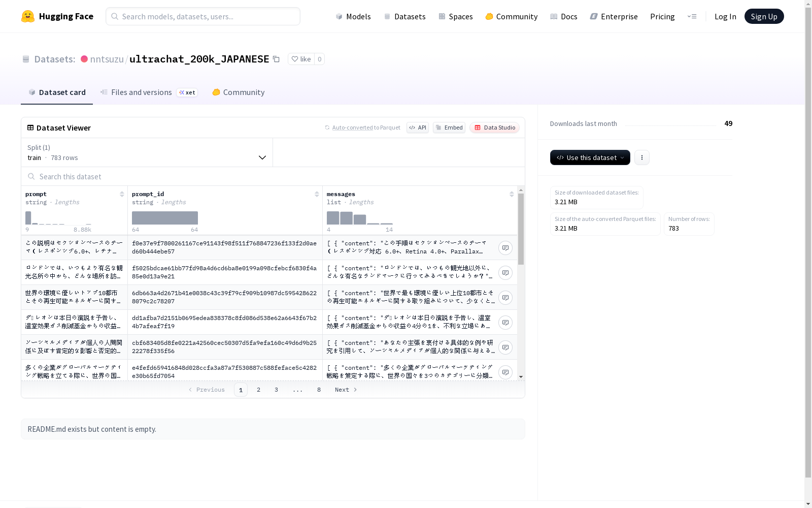Screen dimensions: 812x508
Task: Click the Previous page button
Action: tap(207, 390)
